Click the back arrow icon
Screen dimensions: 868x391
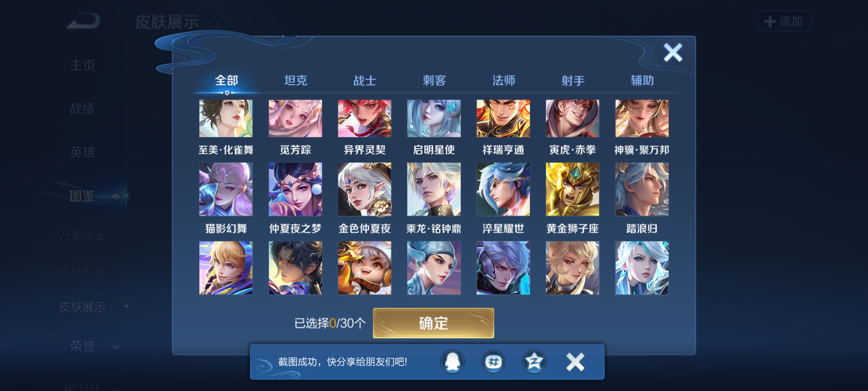point(84,21)
